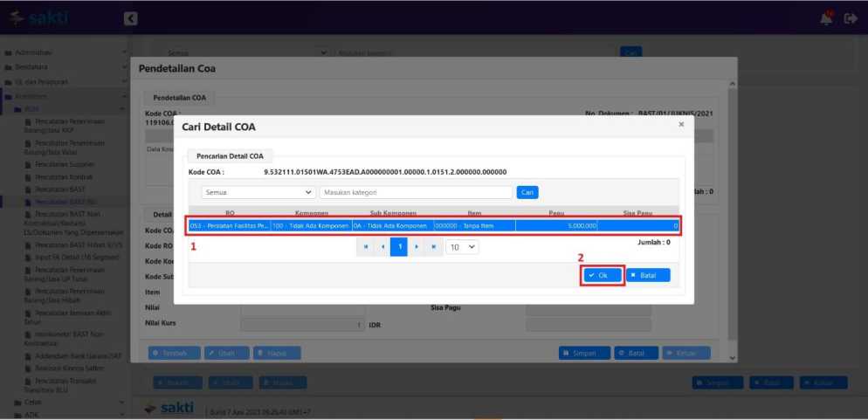Open the Semua filter dropdown

(x=258, y=192)
